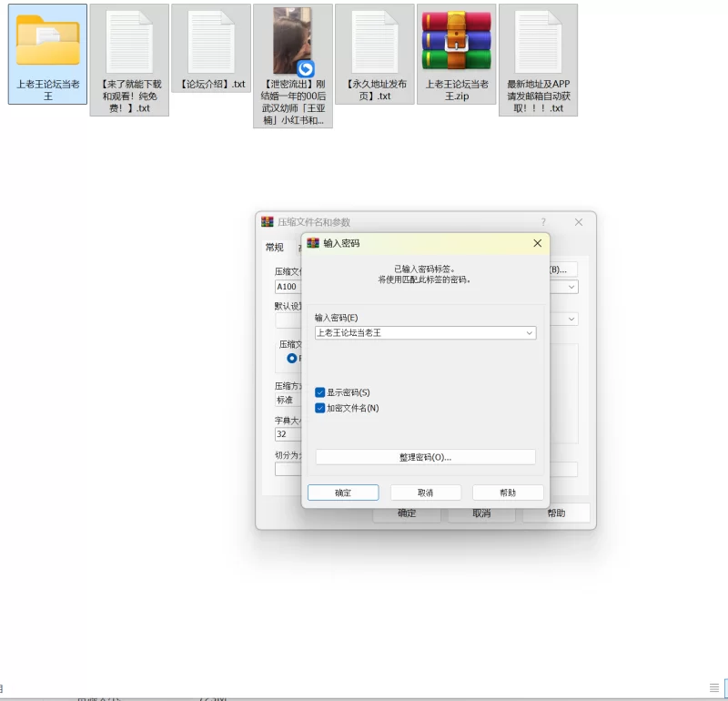Click the WinRAR icon in 输入密码 title bar
The image size is (728, 701).
[313, 243]
